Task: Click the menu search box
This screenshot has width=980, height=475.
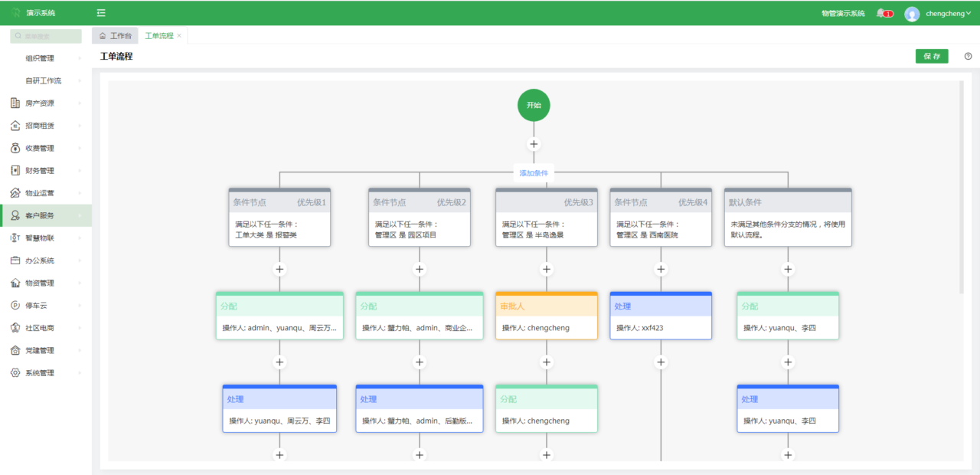Action: 46,36
